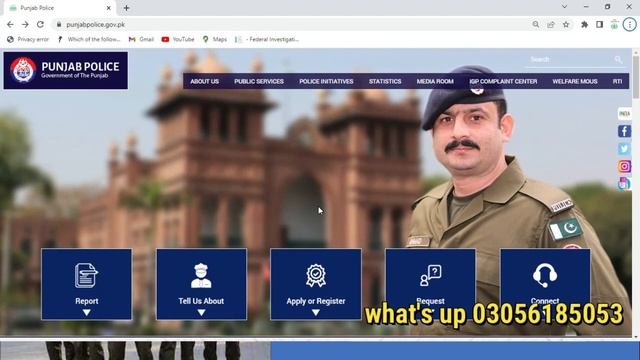Click the site search magnifier icon

[618, 60]
